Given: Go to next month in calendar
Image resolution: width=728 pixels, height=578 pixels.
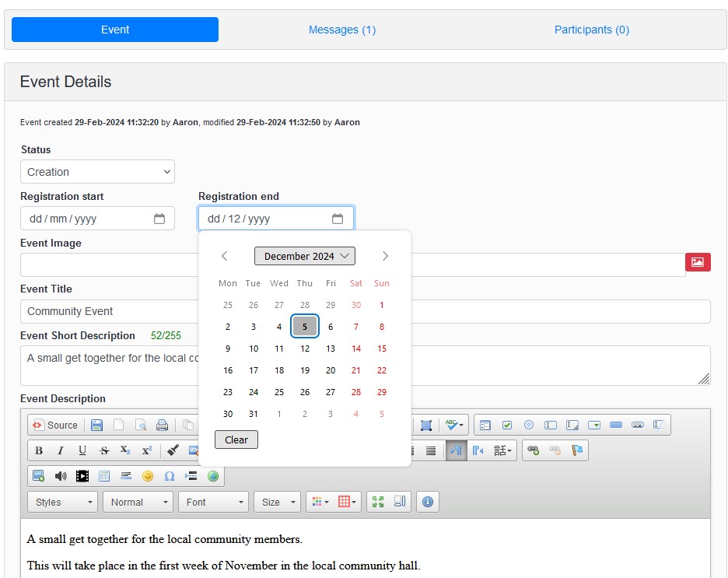Looking at the screenshot, I should (385, 256).
